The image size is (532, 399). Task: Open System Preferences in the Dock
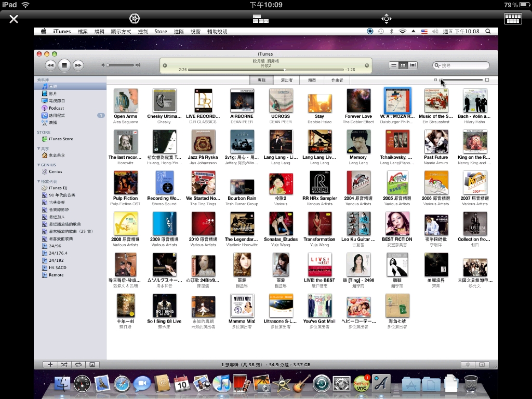(341, 384)
